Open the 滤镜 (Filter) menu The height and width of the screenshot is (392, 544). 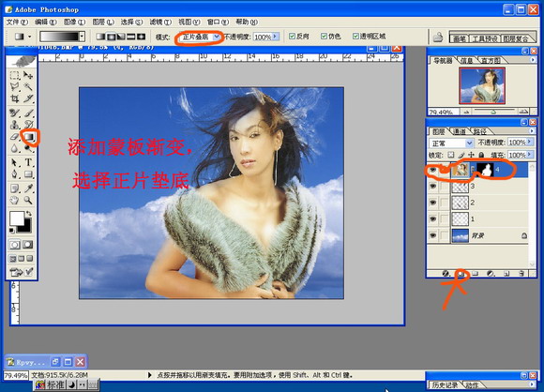click(x=160, y=22)
